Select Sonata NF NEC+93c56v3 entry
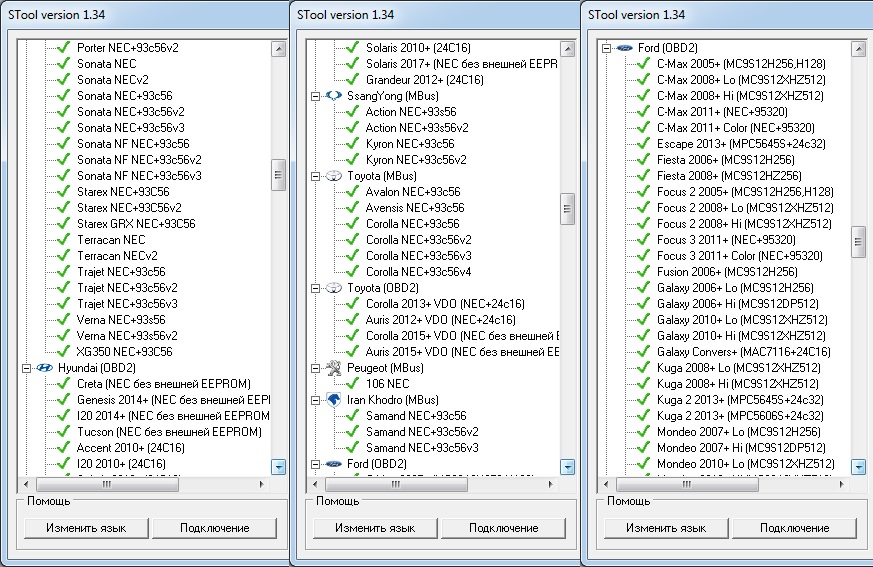The height and width of the screenshot is (567, 873). pos(139,176)
